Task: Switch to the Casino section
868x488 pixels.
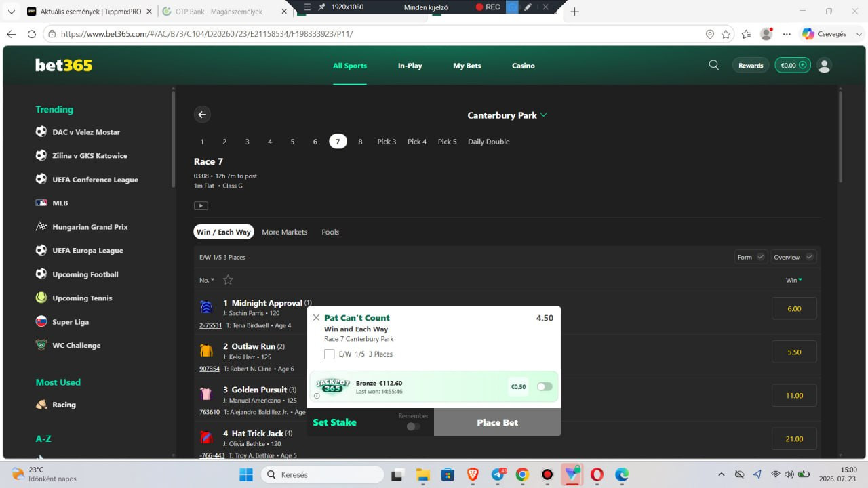Action: [x=524, y=66]
